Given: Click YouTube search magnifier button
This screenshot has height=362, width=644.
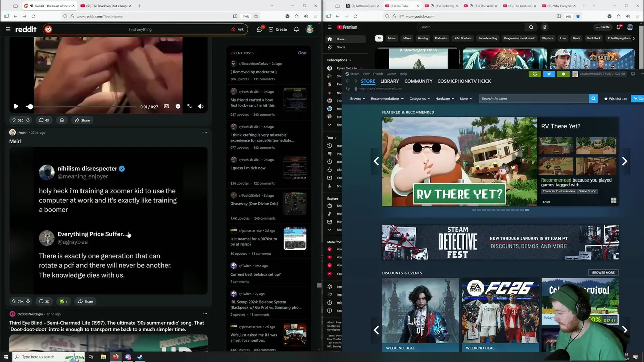Looking at the screenshot, I should (x=531, y=27).
